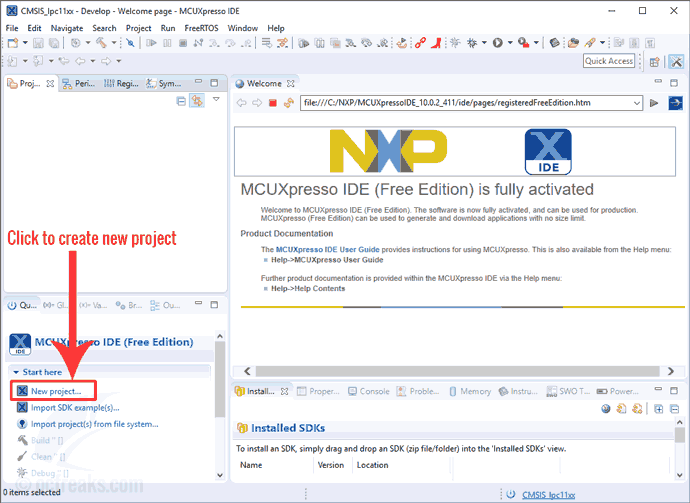Click the Refresh icon in Welcome browser

click(x=289, y=103)
